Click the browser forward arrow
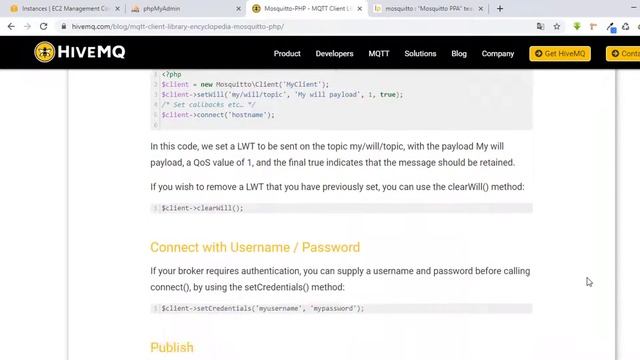Image resolution: width=640 pixels, height=360 pixels. (27, 27)
